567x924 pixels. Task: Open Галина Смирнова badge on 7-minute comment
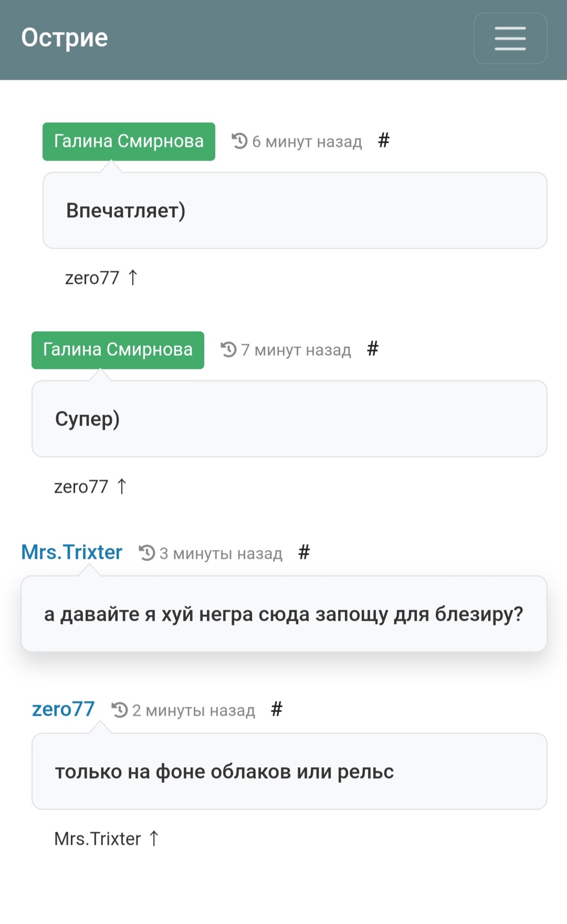point(118,349)
